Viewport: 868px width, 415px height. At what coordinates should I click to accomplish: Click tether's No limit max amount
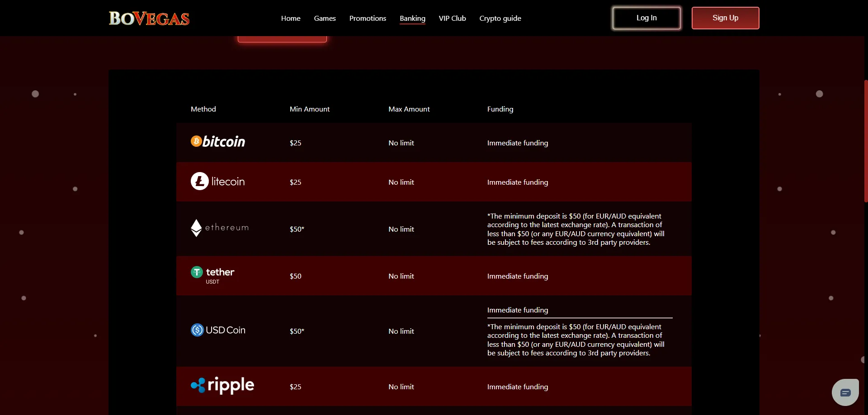401,276
